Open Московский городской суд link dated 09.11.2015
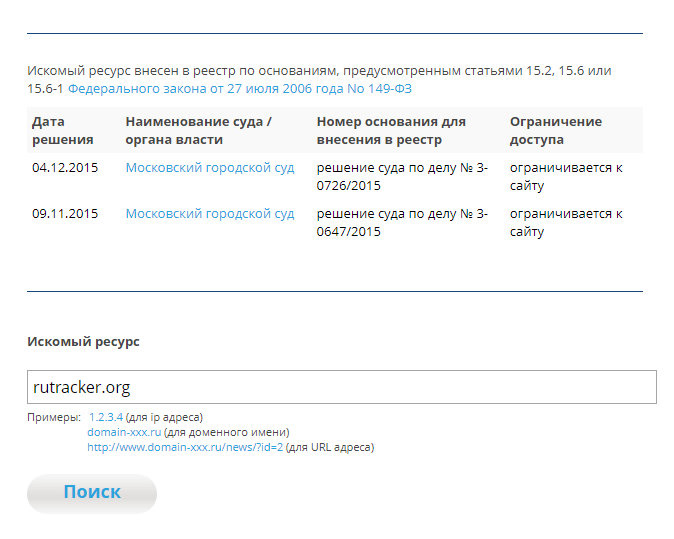674x539 pixels. (x=210, y=214)
